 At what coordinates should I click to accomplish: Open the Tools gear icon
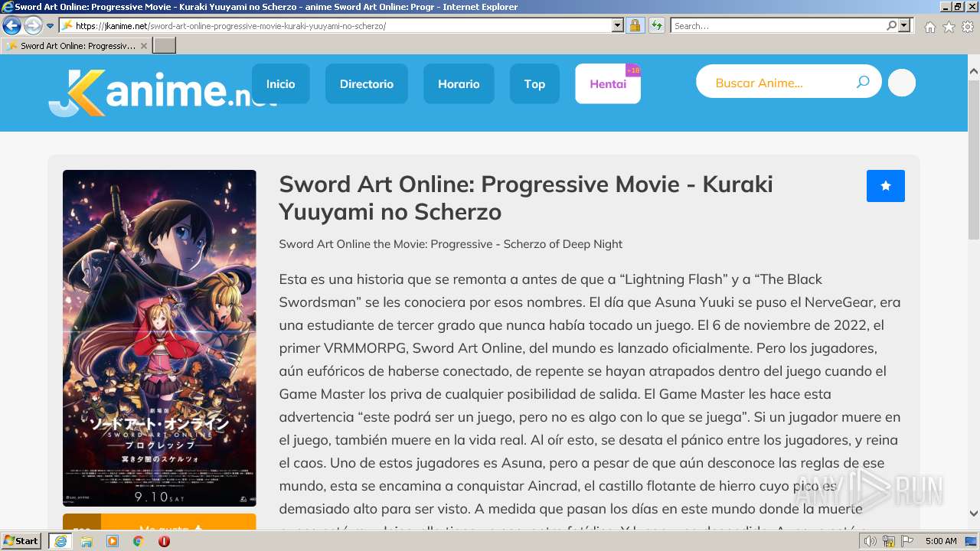(x=968, y=27)
